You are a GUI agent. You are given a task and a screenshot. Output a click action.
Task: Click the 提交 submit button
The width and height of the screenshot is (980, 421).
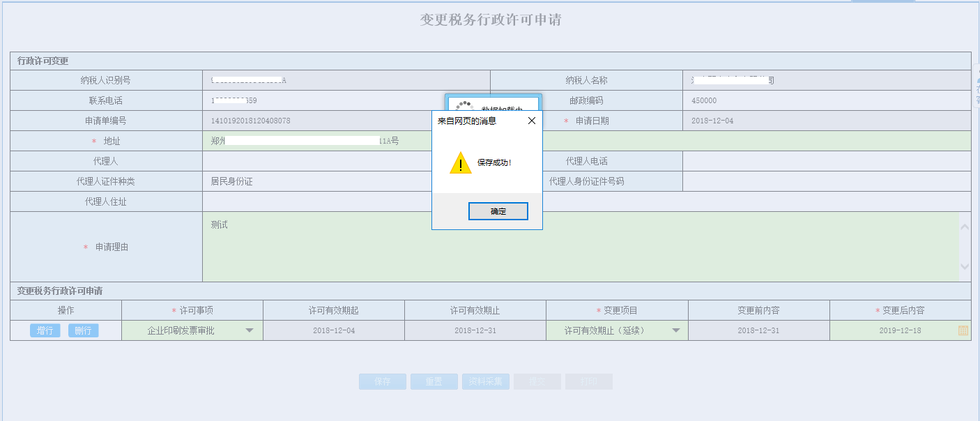[x=537, y=381]
